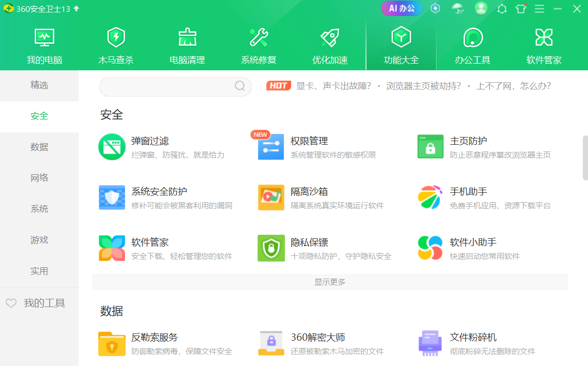The height and width of the screenshot is (366, 588).
Task: Click the puzzle-piece icon in title bar
Action: coord(502,9)
